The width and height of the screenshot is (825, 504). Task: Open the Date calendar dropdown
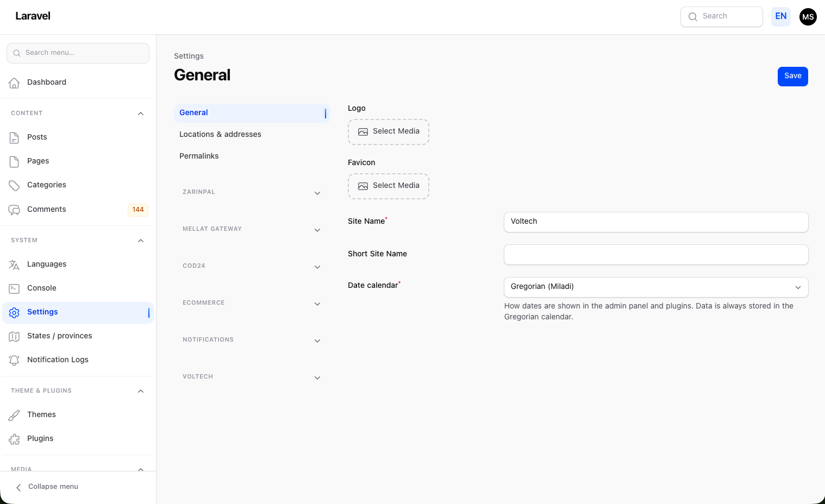click(x=656, y=287)
